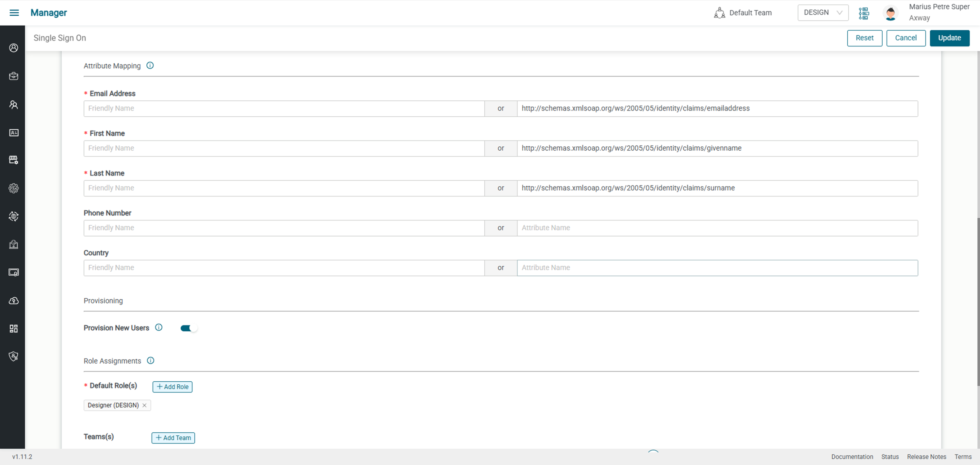Focus First Name Friendly Name field
980x465 pixels.
coord(284,148)
